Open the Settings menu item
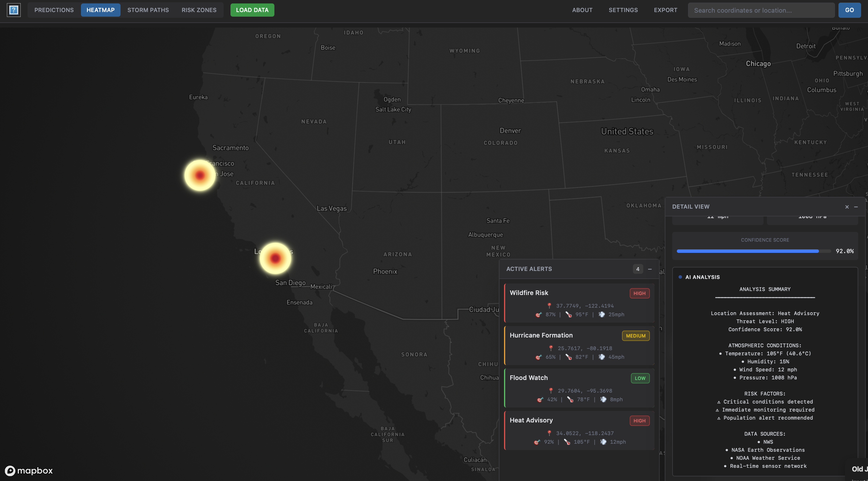Image resolution: width=868 pixels, height=481 pixels. point(623,10)
